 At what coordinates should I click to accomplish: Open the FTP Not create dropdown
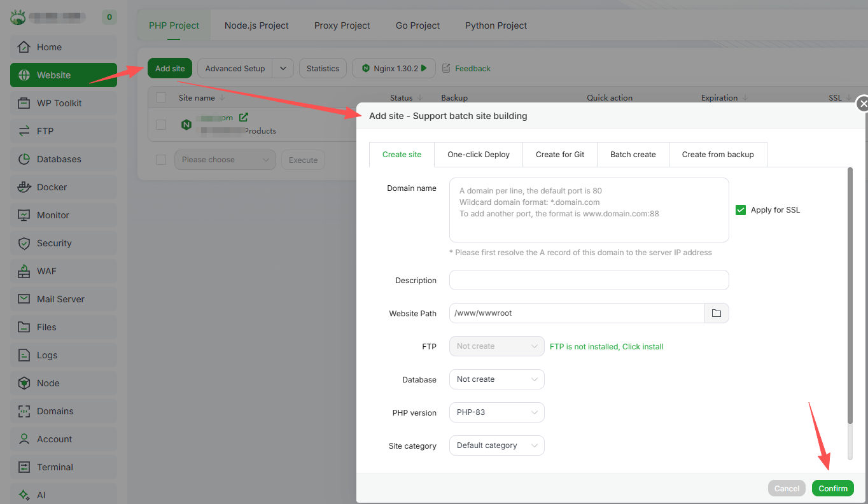[x=496, y=346]
